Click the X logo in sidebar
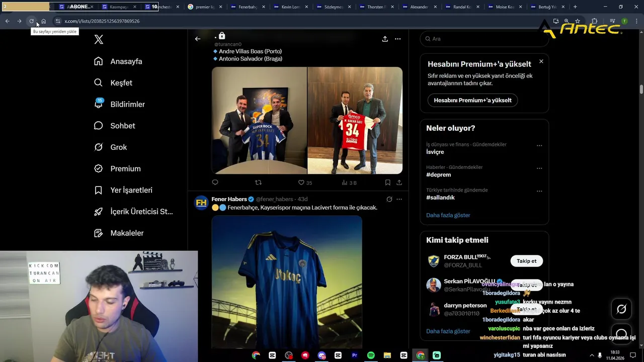Viewport: 644px width, 362px height. pos(99,39)
